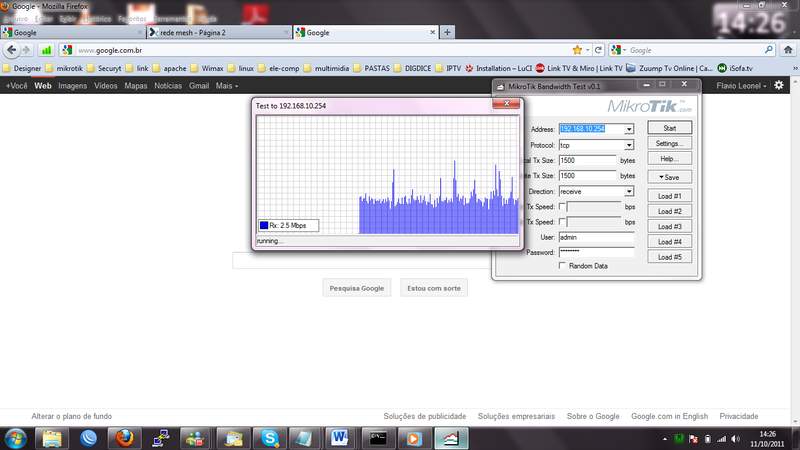Open the Save dropdown button
This screenshot has width=800, height=450.
tap(669, 177)
